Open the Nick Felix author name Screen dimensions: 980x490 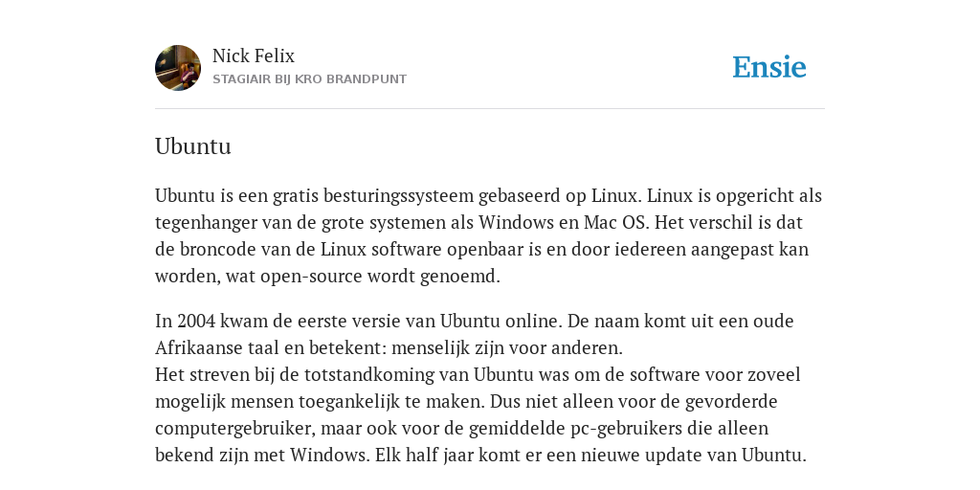253,56
